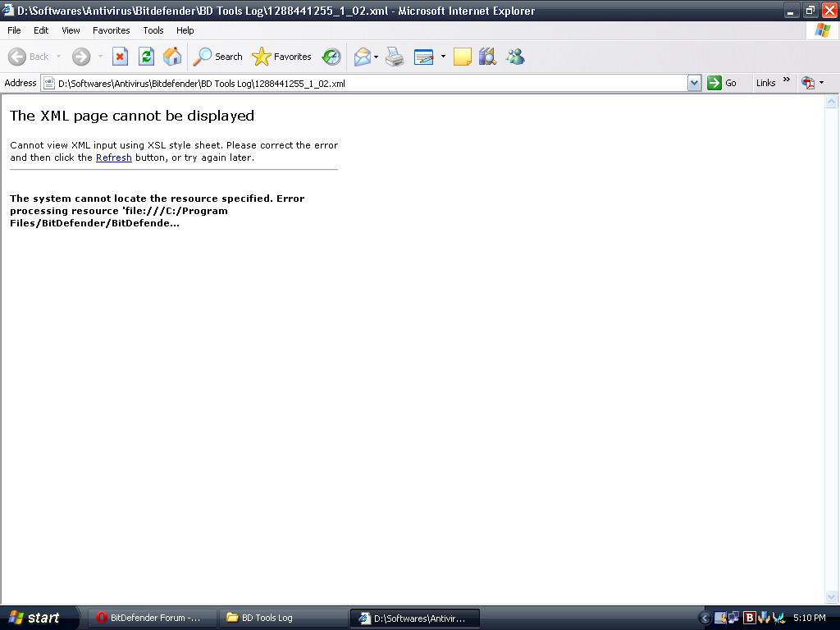
Task: Expand hidden system tray icons arrow
Action: [x=705, y=619]
